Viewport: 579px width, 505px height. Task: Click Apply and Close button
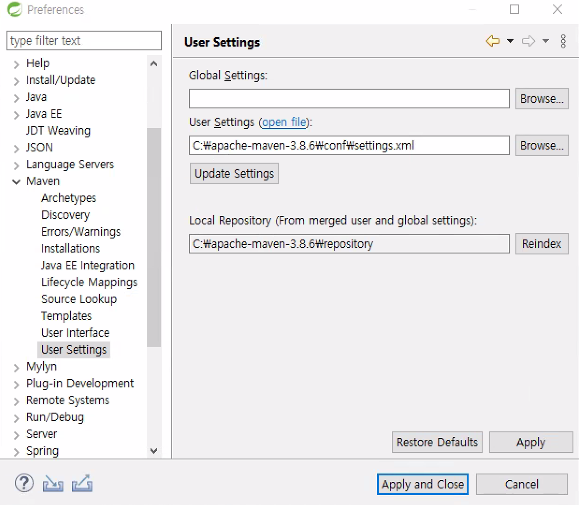pos(423,484)
